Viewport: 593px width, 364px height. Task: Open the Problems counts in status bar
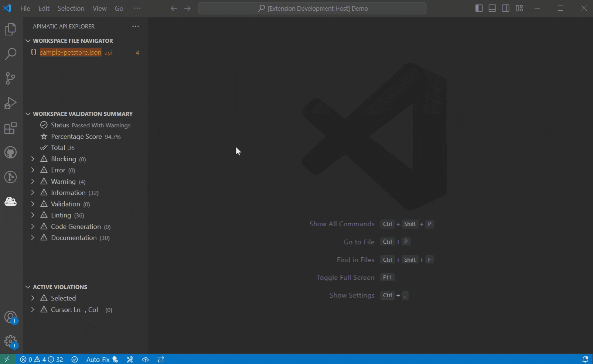[41, 359]
